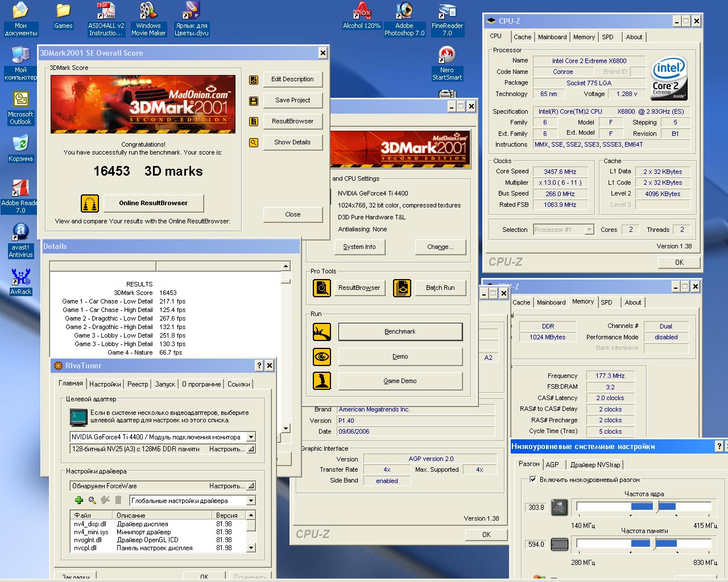Enable low-level overclocking checkbox

coord(533,479)
